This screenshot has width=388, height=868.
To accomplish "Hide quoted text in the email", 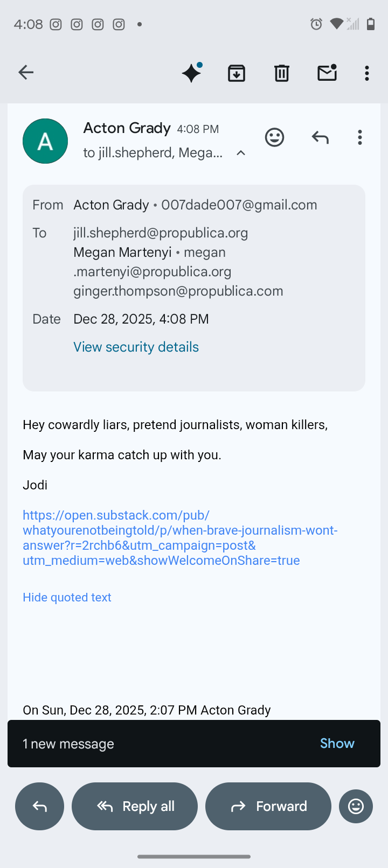I will pyautogui.click(x=67, y=597).
